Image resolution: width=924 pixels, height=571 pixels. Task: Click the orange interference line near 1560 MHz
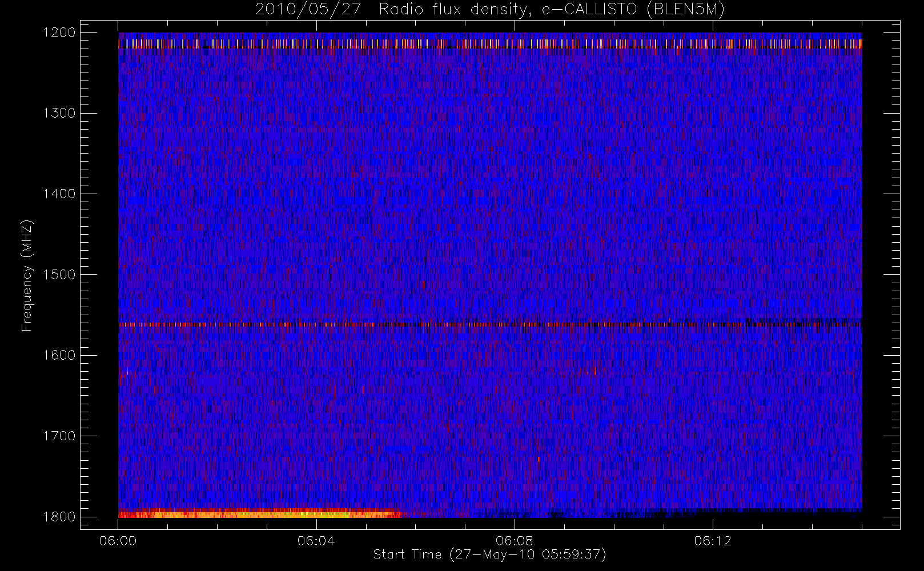490,324
